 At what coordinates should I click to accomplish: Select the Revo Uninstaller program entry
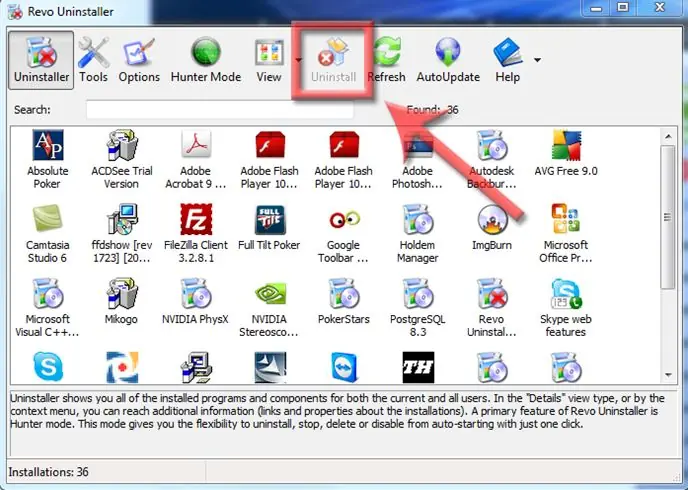pos(491,307)
